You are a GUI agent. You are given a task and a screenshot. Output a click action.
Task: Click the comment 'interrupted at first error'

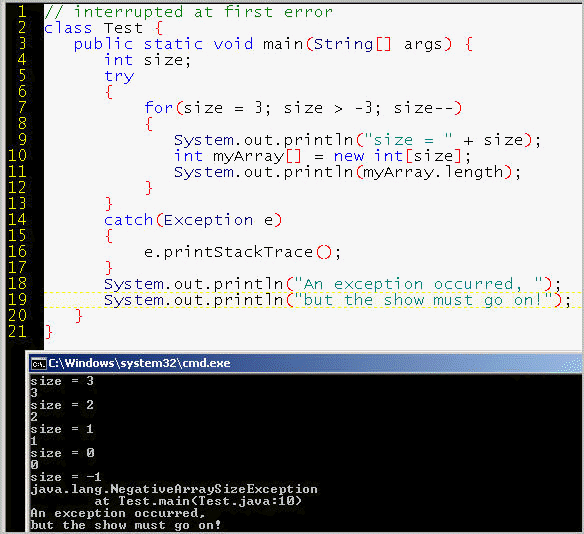(x=203, y=12)
